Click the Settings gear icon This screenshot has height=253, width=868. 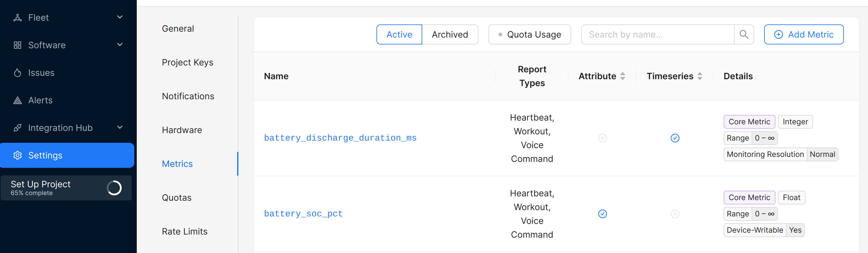18,155
